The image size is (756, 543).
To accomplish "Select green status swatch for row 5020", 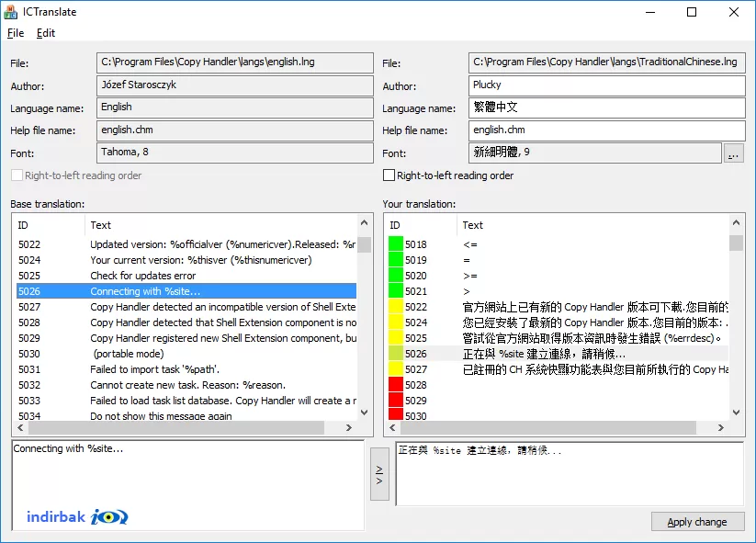I will pyautogui.click(x=396, y=276).
